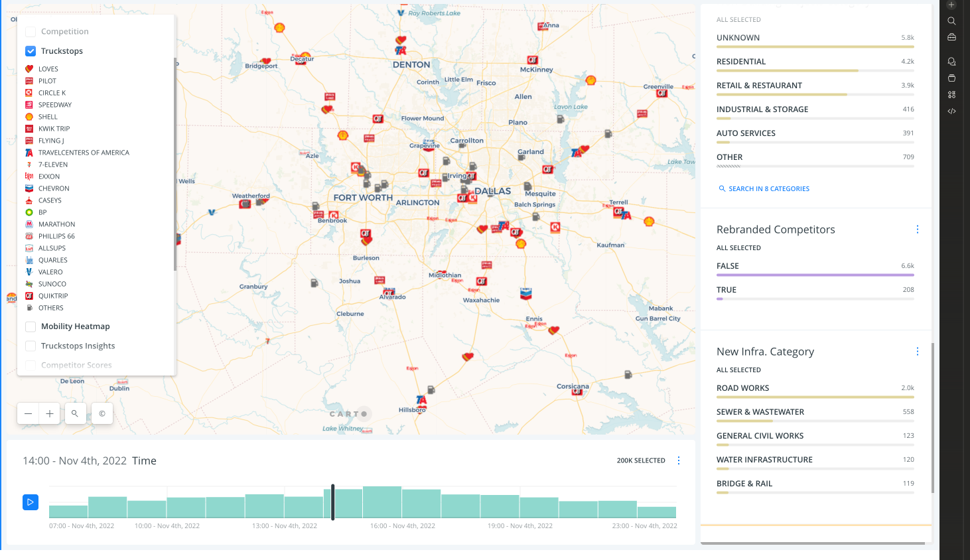This screenshot has width=970, height=560.
Task: Open the widgets icon in the sidebar rail
Action: click(x=951, y=94)
